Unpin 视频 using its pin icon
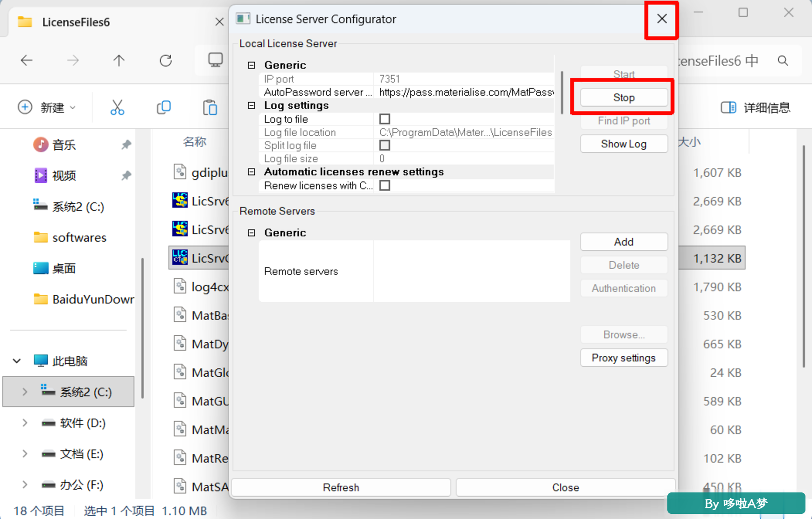This screenshot has width=812, height=519. [126, 176]
